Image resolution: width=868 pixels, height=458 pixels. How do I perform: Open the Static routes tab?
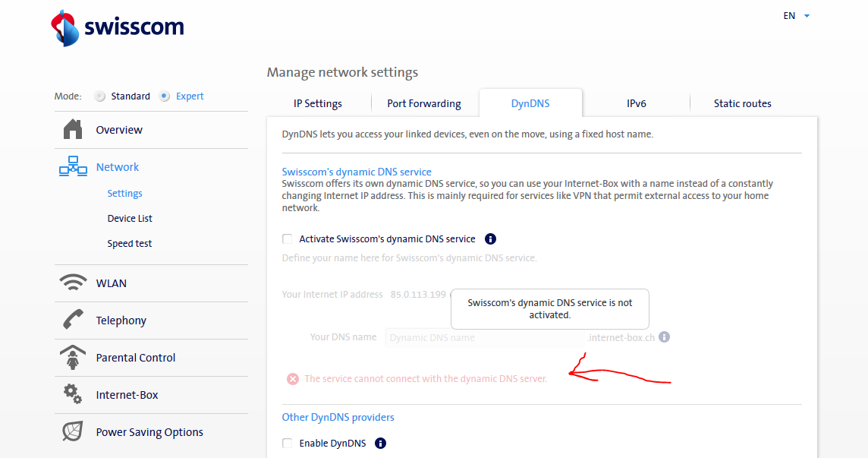(x=742, y=104)
